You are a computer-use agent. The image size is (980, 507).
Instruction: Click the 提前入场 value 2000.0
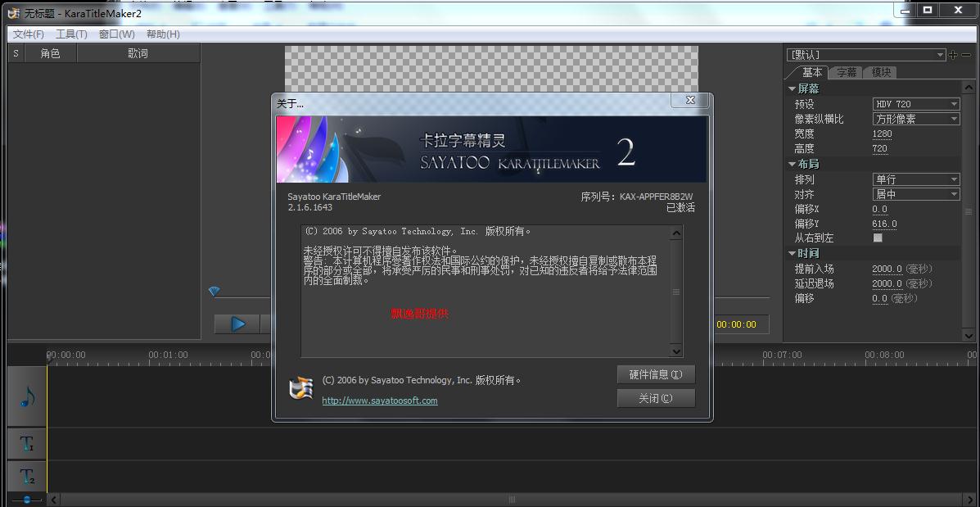(x=887, y=269)
